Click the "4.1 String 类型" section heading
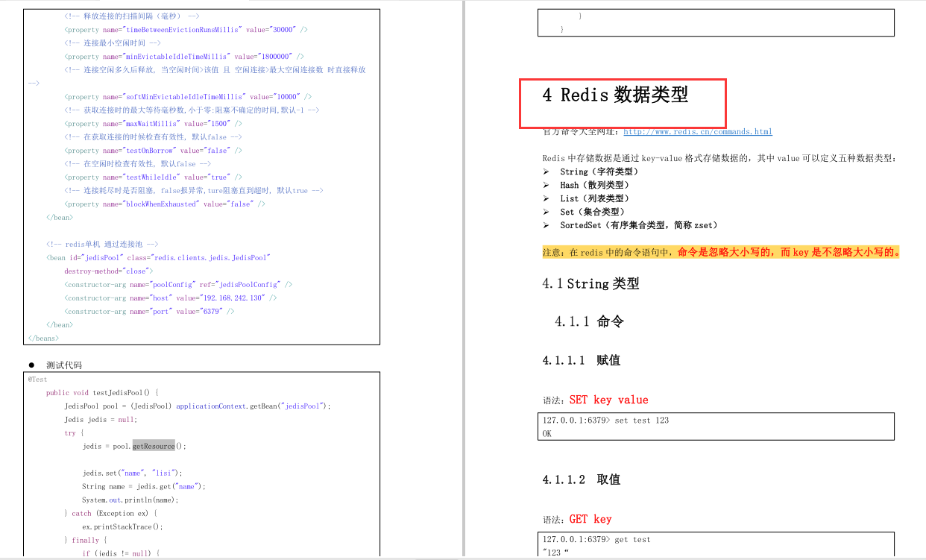The image size is (926, 560). click(590, 283)
